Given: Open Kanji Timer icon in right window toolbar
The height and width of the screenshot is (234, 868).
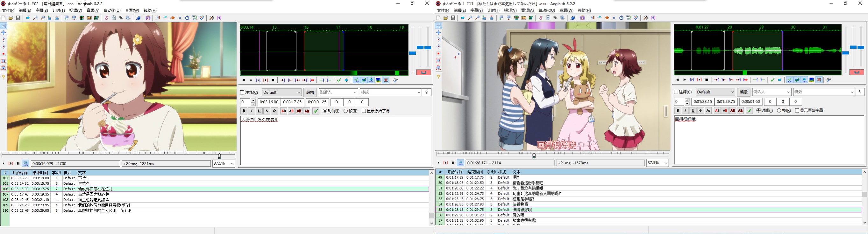Looking at the screenshot, I should (x=629, y=18).
